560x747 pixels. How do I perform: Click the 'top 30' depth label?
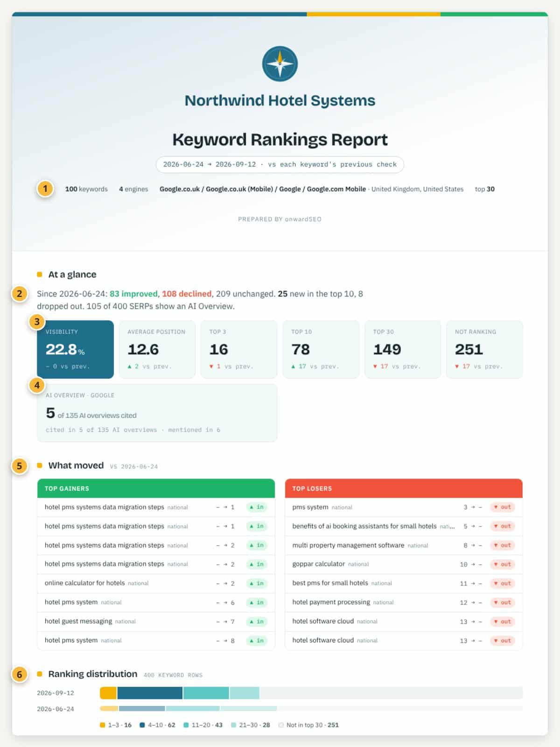pos(485,189)
